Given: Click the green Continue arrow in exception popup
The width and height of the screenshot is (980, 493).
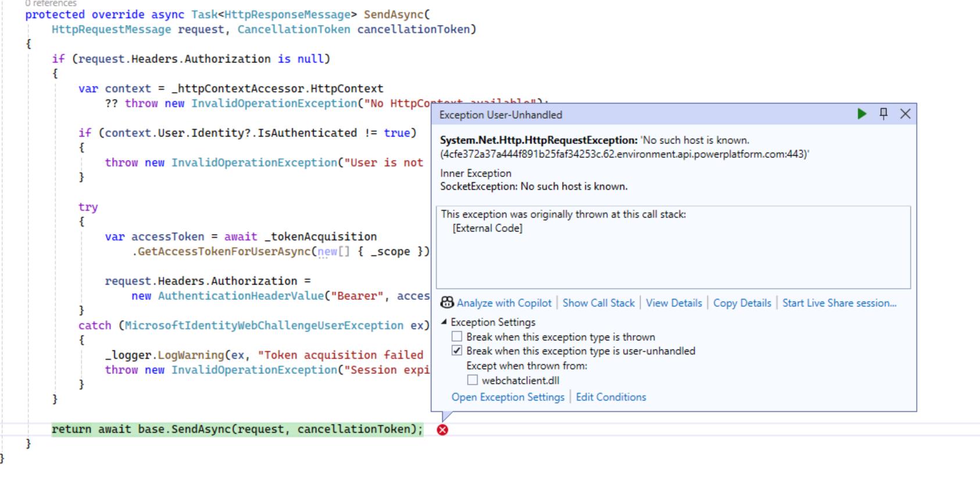Looking at the screenshot, I should click(x=861, y=114).
